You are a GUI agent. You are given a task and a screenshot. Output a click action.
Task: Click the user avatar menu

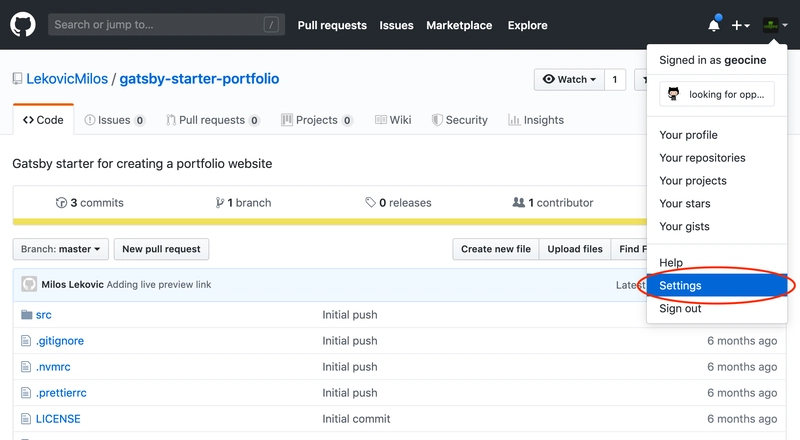pos(775,25)
